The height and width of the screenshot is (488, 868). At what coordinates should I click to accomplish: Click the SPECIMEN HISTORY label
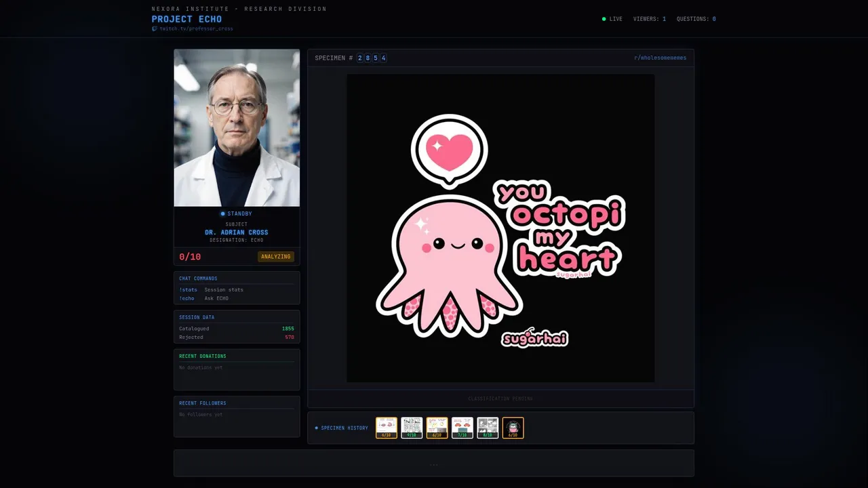click(x=344, y=428)
